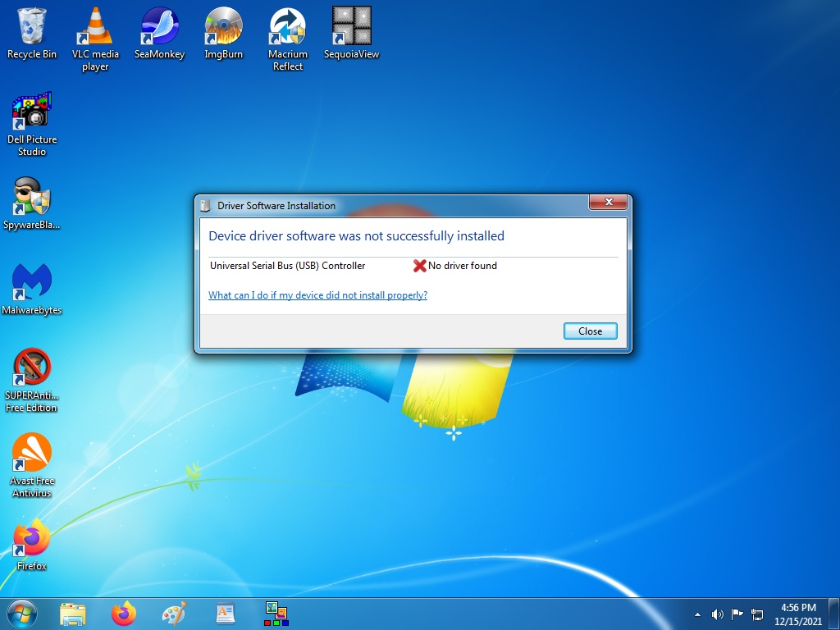Select the Macrium Reflect shortcut
Image resolution: width=840 pixels, height=630 pixels.
coord(288,39)
